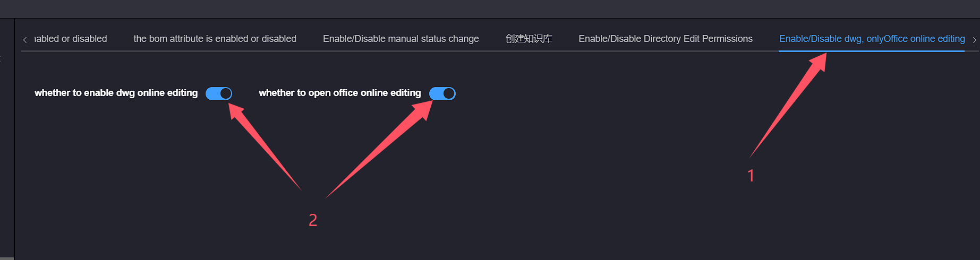This screenshot has width=980, height=260.
Task: Click the red annotation number 2
Action: point(313,220)
